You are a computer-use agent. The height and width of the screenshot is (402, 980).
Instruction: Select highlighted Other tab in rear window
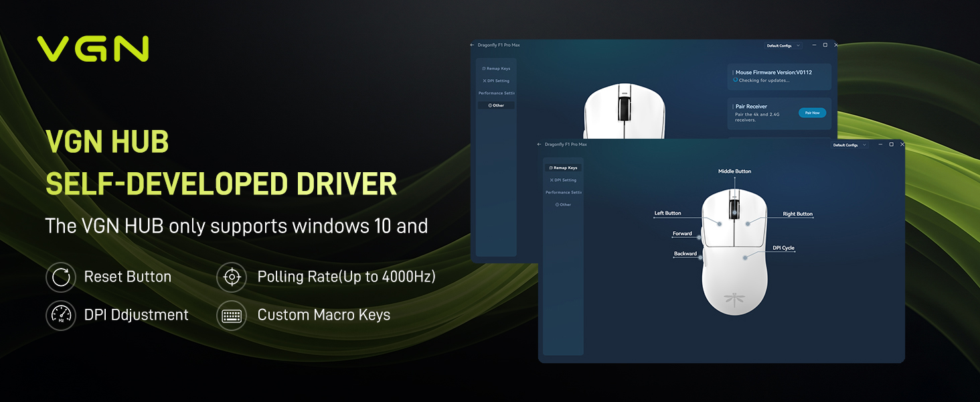pos(496,105)
